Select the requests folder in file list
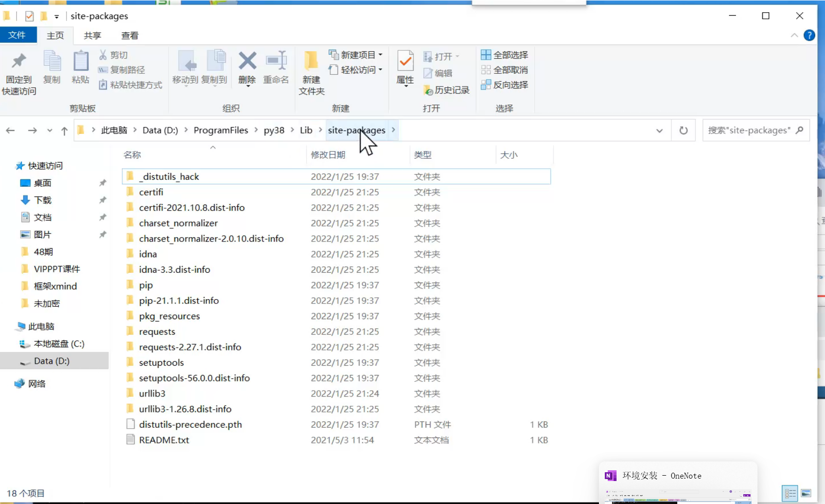 point(157,332)
